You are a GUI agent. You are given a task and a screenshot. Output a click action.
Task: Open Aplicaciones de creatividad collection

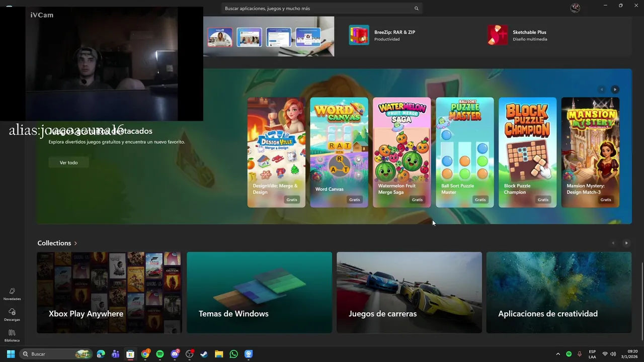coord(559,293)
